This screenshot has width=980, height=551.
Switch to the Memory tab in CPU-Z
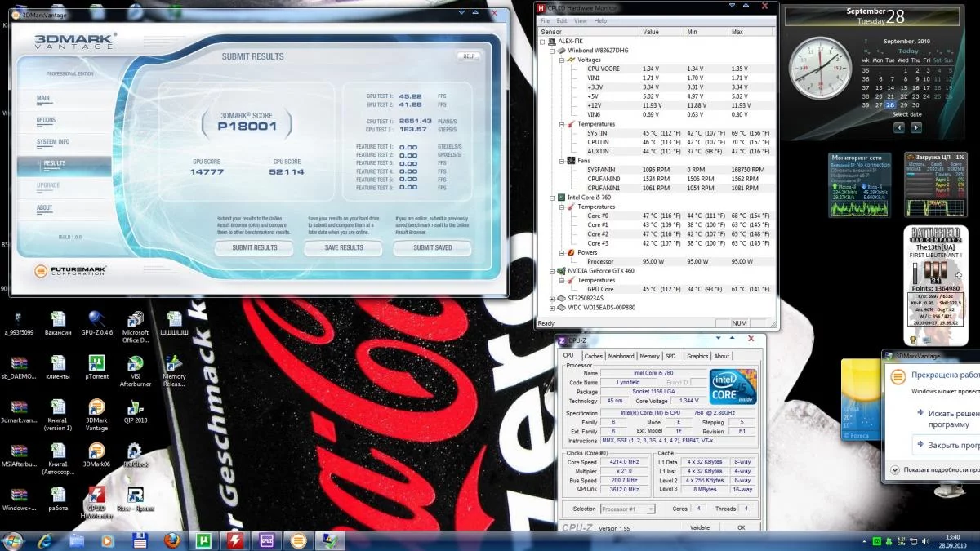(x=650, y=356)
